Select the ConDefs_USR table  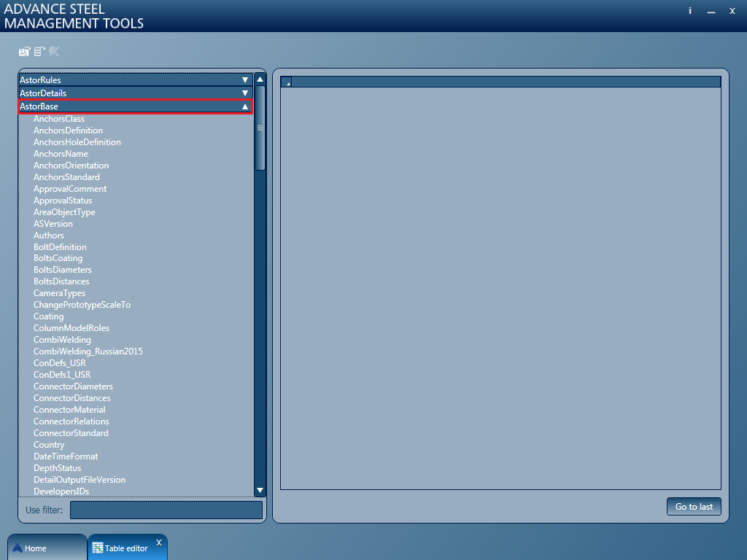[60, 363]
